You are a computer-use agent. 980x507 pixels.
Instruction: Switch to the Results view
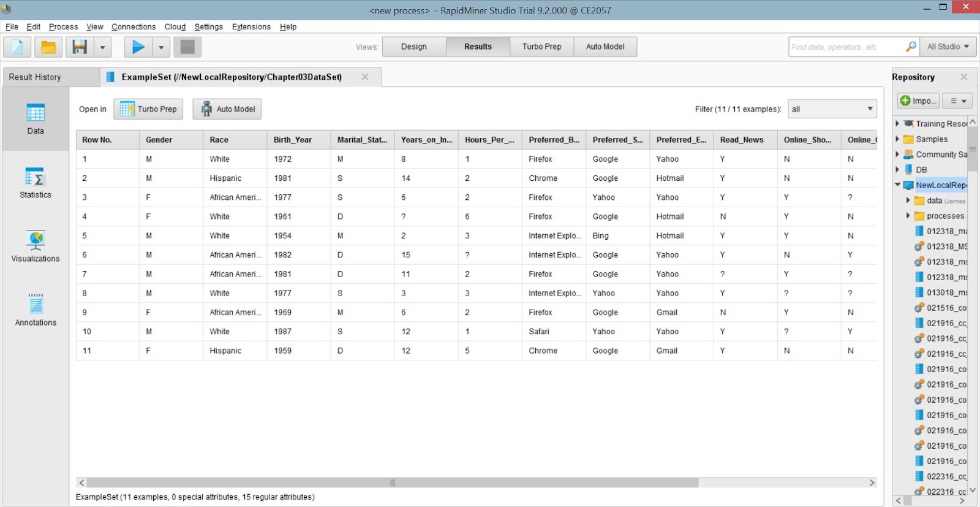tap(478, 47)
